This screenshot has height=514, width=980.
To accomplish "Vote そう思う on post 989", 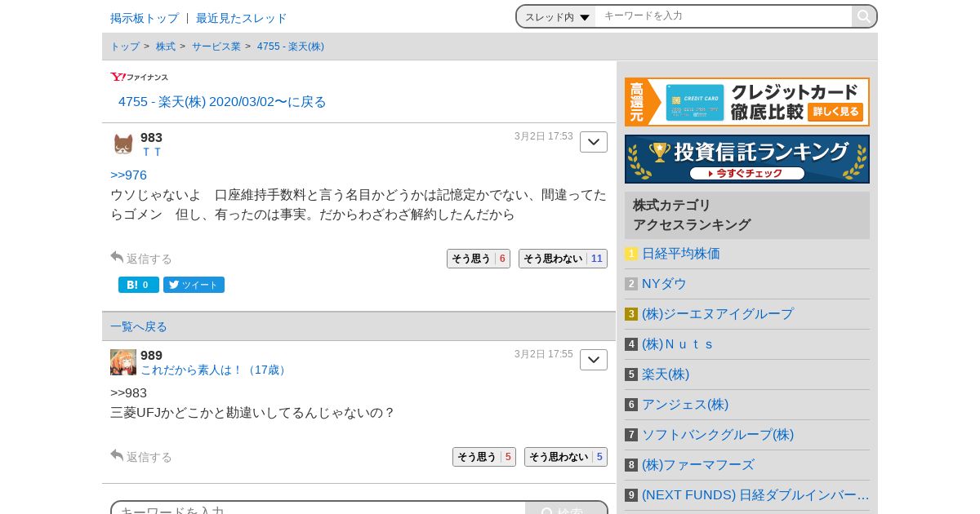I will coord(484,457).
